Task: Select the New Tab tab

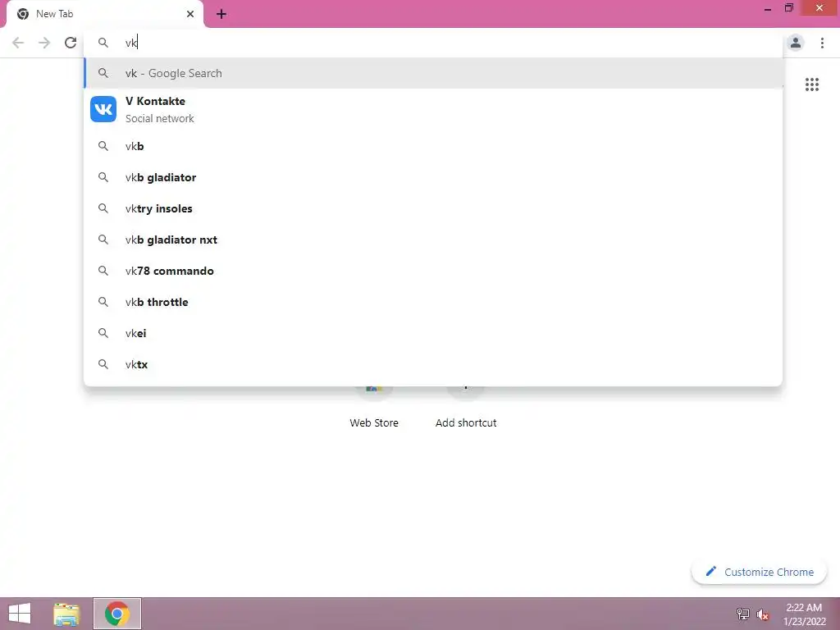Action: pos(106,14)
